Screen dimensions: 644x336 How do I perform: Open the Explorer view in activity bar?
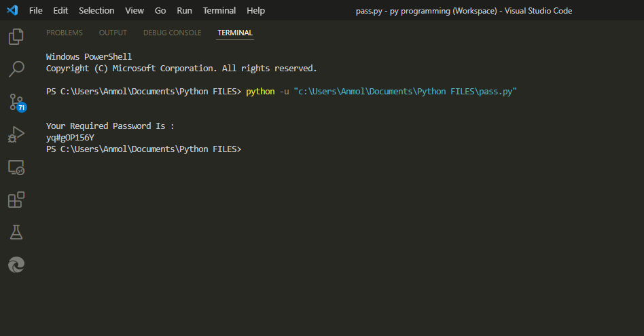pos(16,37)
